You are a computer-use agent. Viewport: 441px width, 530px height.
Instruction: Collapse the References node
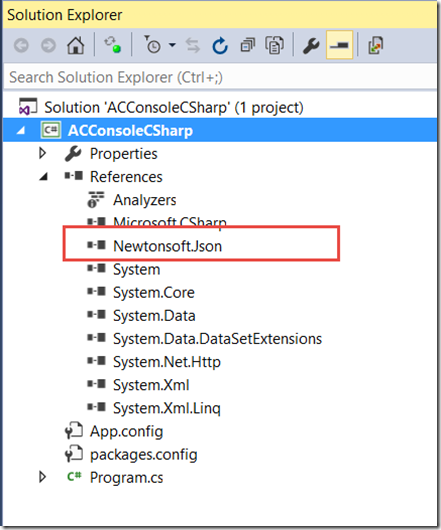click(x=43, y=176)
